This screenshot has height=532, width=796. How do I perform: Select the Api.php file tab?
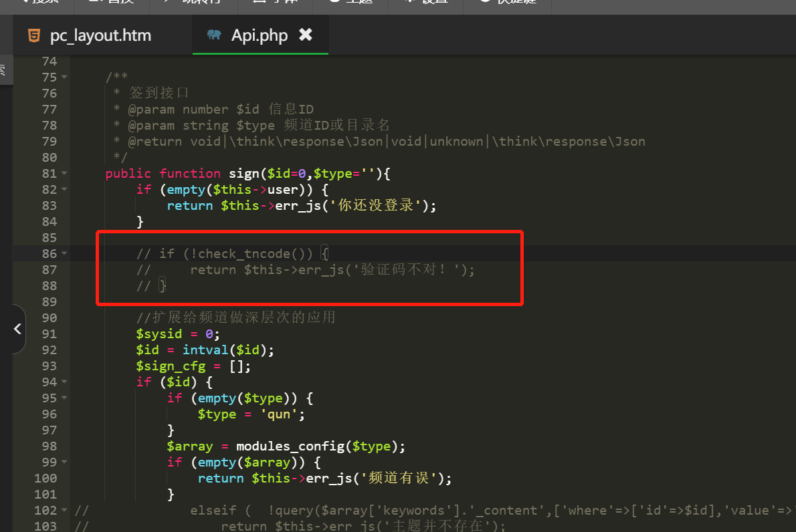(x=259, y=35)
